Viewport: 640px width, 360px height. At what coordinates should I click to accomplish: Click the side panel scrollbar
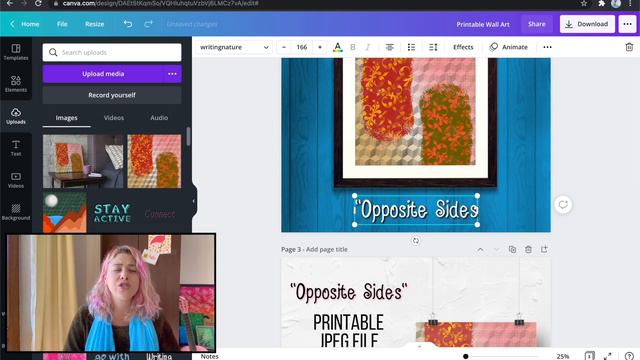188,136
